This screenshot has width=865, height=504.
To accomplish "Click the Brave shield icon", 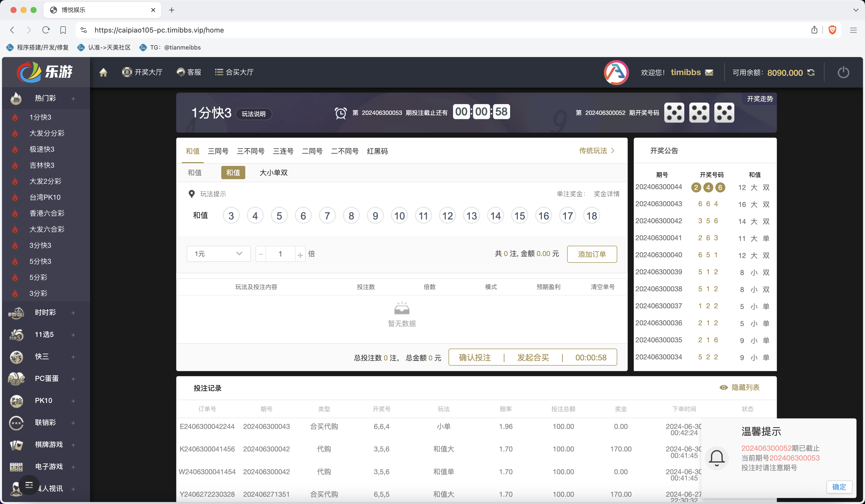I will pos(832,30).
